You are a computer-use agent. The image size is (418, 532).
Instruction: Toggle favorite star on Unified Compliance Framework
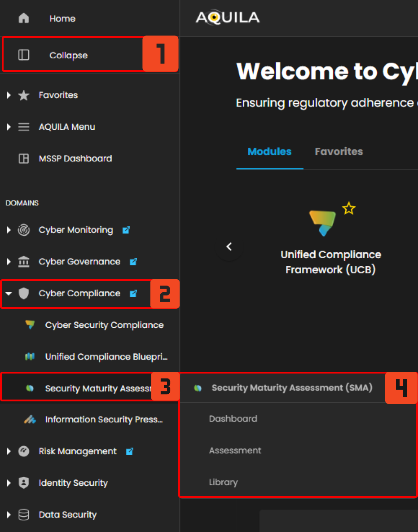click(x=349, y=208)
